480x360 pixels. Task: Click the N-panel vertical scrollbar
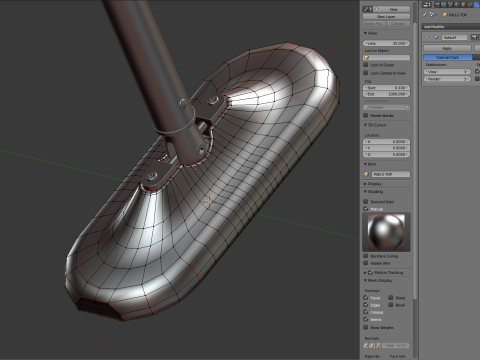click(x=415, y=160)
